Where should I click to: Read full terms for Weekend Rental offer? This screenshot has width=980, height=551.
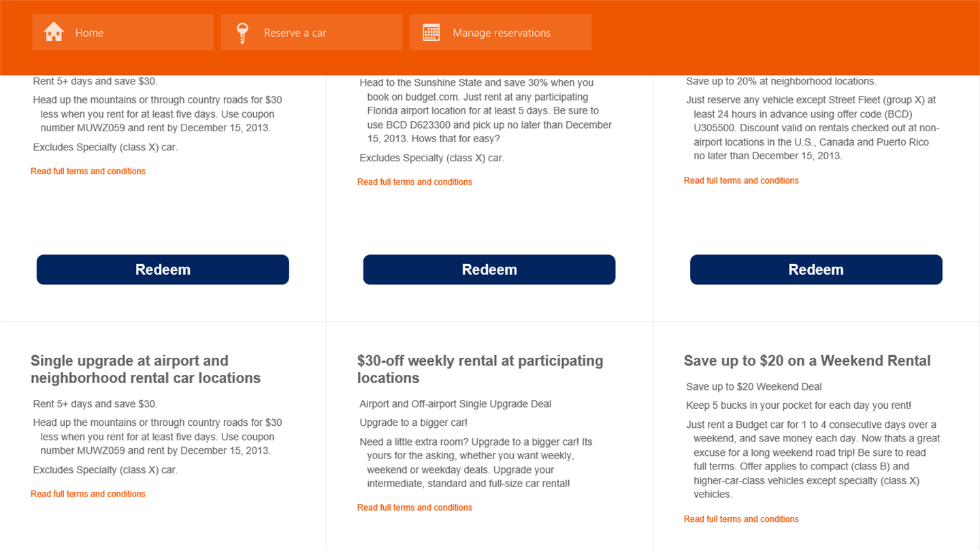741,519
